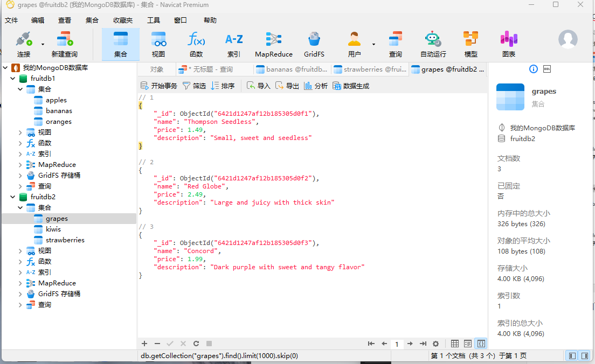Select the 模型 model icon
Image resolution: width=595 pixels, height=364 pixels.
point(471,44)
